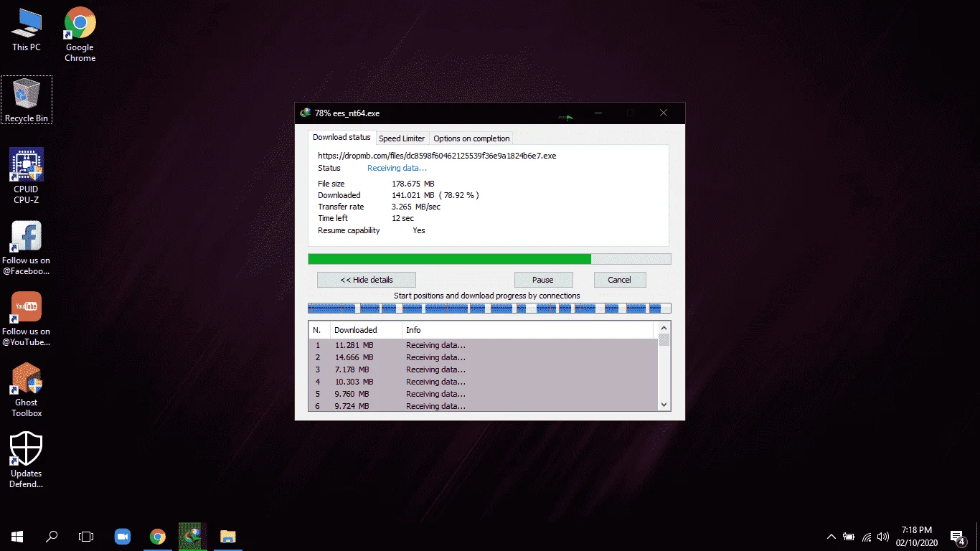The image size is (980, 551).
Task: Select Ghost Toolbox desktop shortcut
Action: point(27,390)
